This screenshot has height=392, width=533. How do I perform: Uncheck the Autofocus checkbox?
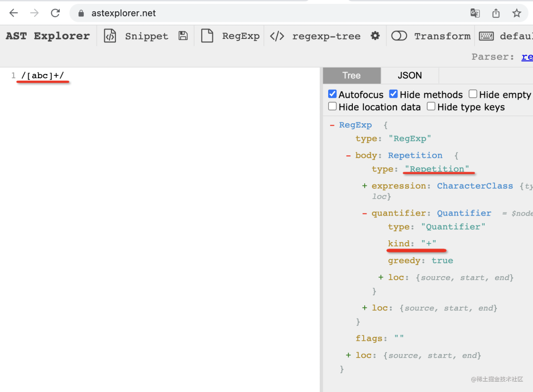click(x=332, y=94)
